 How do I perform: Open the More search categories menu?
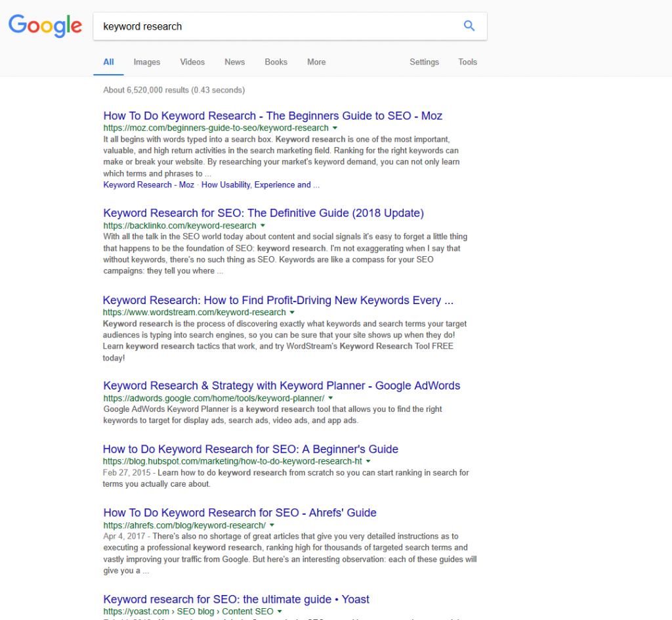(316, 62)
